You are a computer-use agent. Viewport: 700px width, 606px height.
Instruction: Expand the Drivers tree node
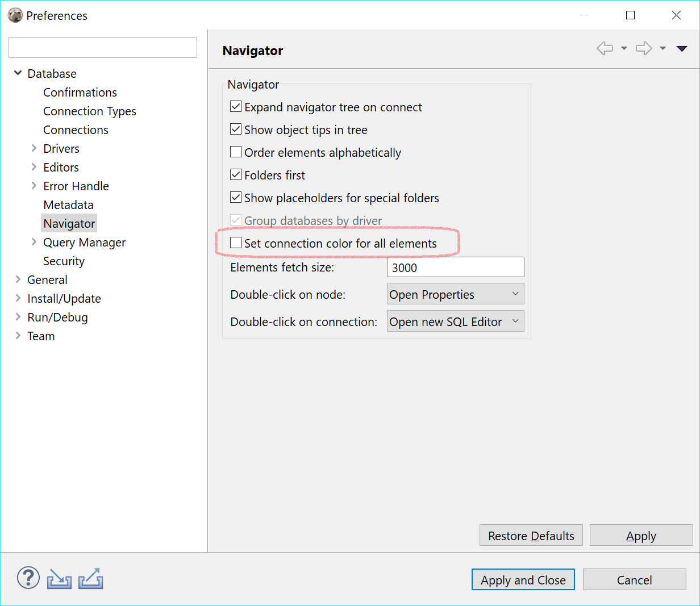point(34,148)
